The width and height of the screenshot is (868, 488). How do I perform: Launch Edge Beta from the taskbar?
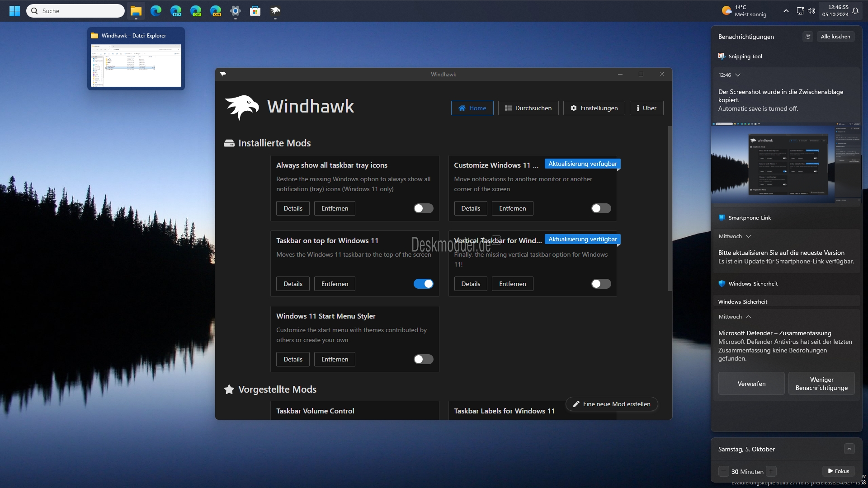[176, 11]
